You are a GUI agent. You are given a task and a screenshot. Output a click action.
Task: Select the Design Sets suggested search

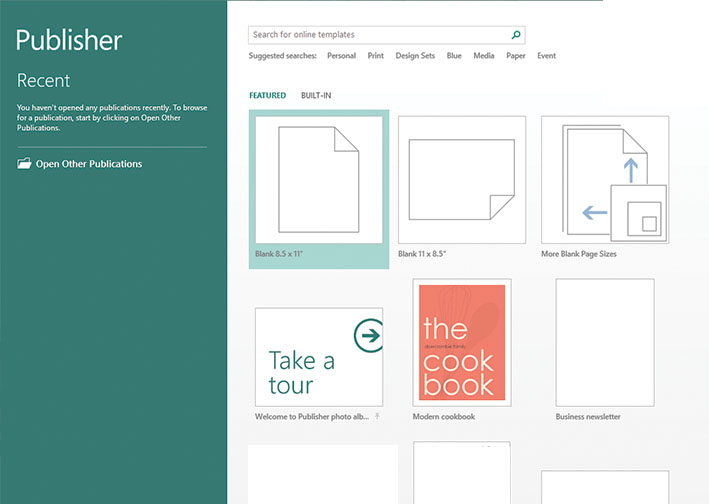(x=415, y=56)
